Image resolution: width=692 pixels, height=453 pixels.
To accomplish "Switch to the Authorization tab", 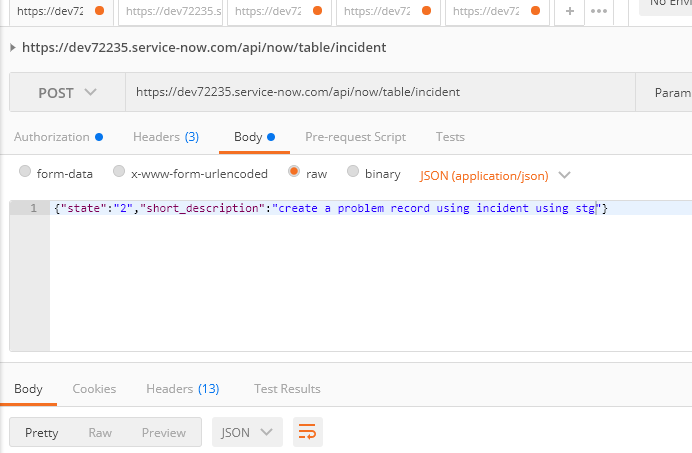I will (58, 137).
